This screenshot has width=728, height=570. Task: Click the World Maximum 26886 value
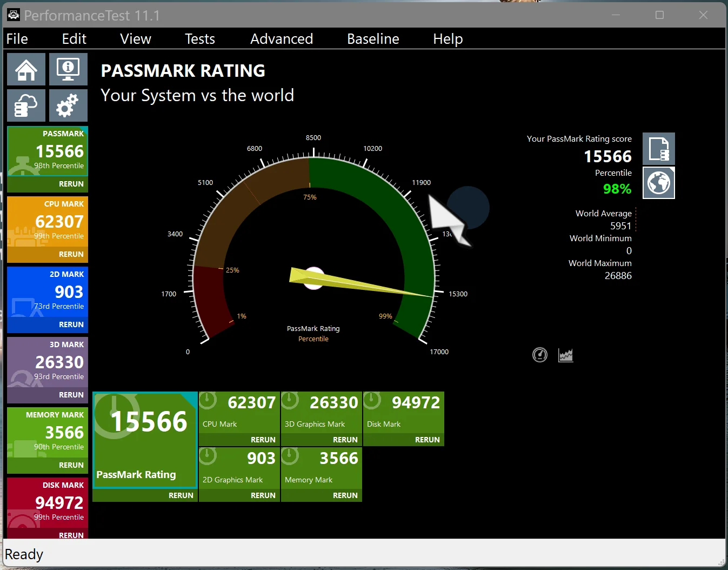click(618, 276)
